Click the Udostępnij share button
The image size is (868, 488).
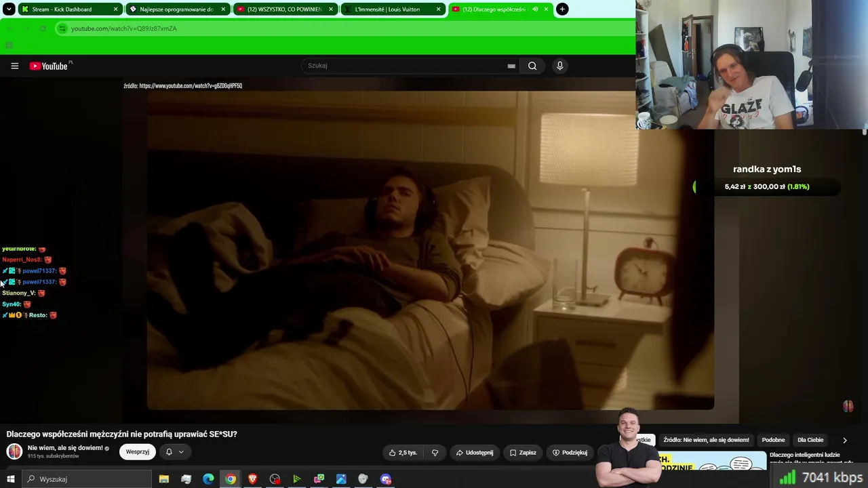475,452
